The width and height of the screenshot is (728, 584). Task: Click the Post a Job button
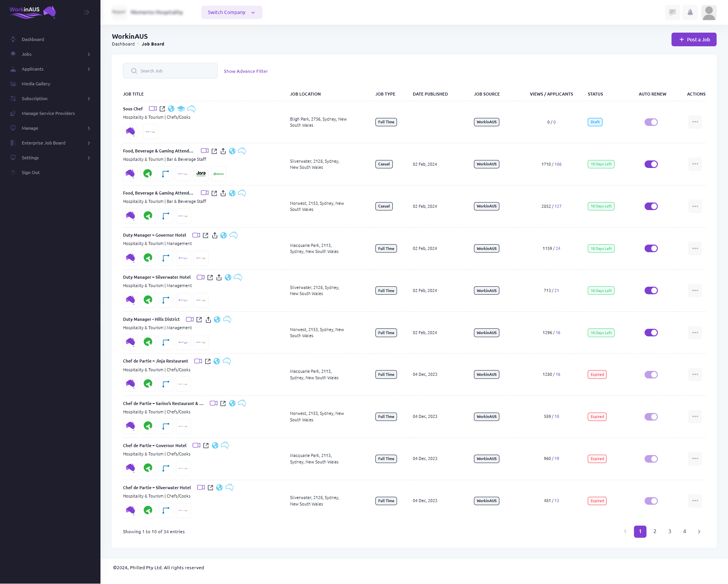coord(693,39)
